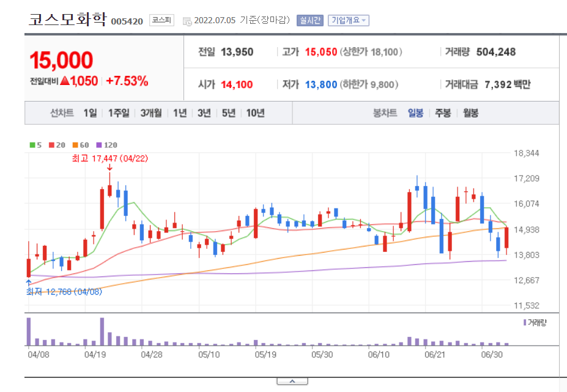Switch to the 일봉 daily candle chart
The image size is (567, 392).
[415, 113]
